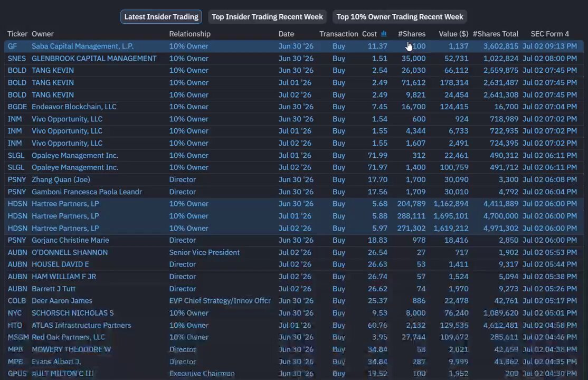
Task: Open the SNES ticker link
Action: (x=17, y=59)
